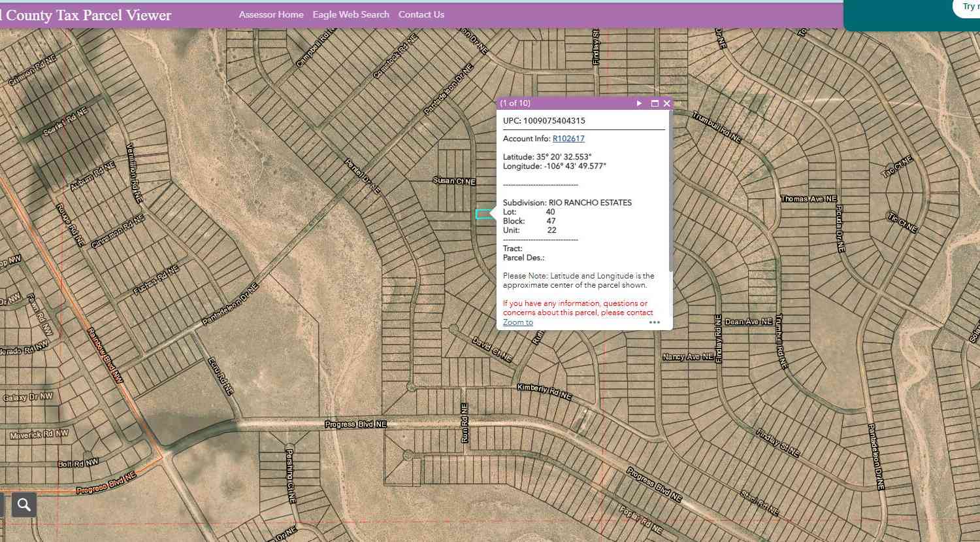Click the Latitude value line

[547, 157]
